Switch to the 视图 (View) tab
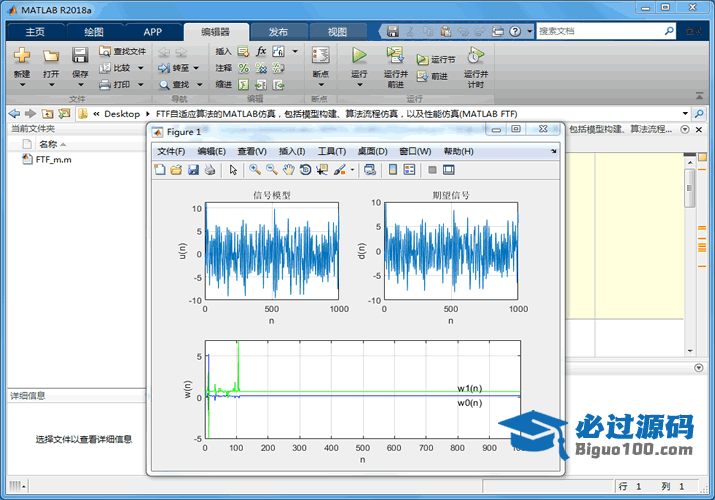 pyautogui.click(x=337, y=32)
